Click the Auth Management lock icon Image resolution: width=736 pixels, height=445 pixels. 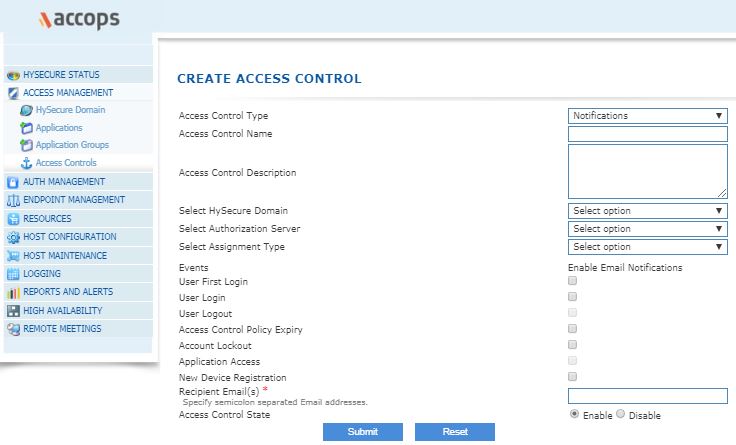(x=13, y=182)
